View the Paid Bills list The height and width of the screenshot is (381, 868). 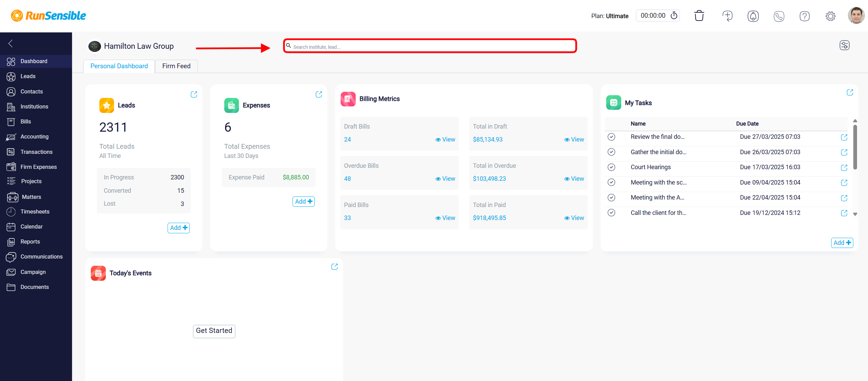click(445, 218)
